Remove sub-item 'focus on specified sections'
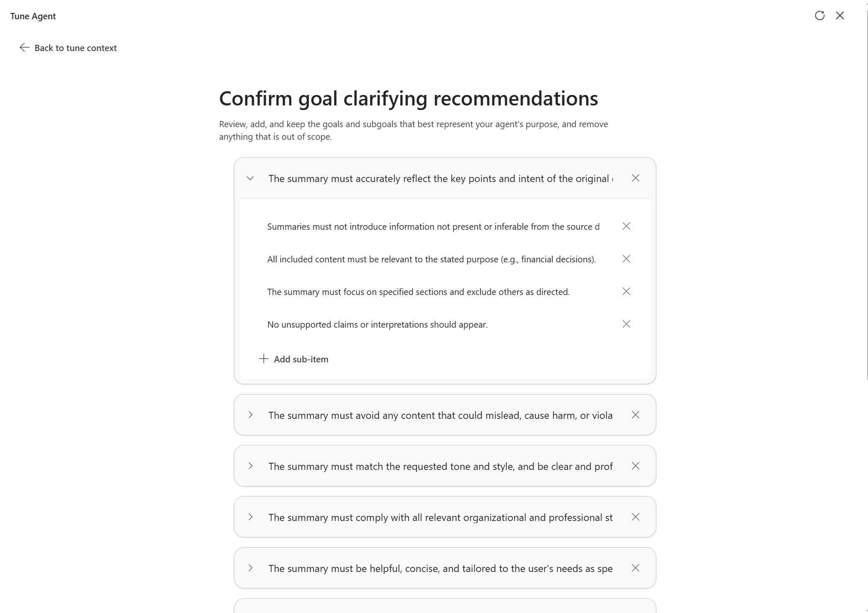 [x=626, y=292]
